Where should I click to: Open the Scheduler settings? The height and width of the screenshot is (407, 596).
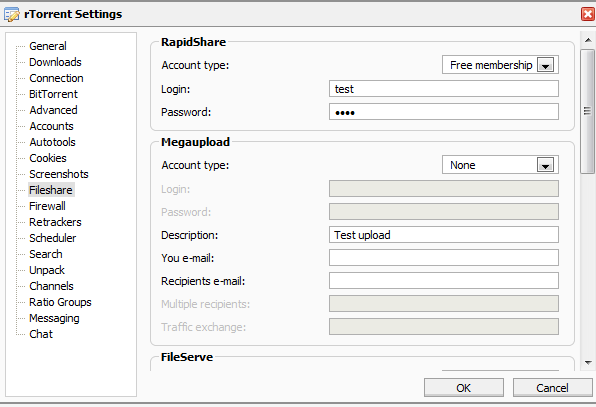coord(52,238)
